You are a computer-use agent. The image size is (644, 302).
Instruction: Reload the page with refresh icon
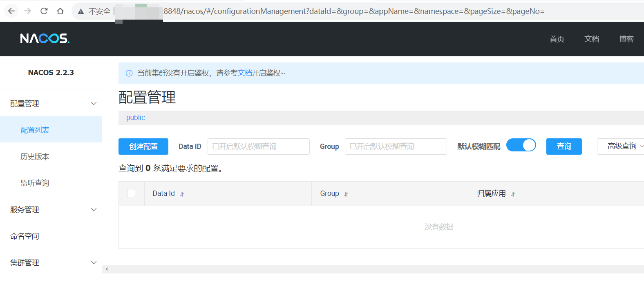pyautogui.click(x=44, y=11)
